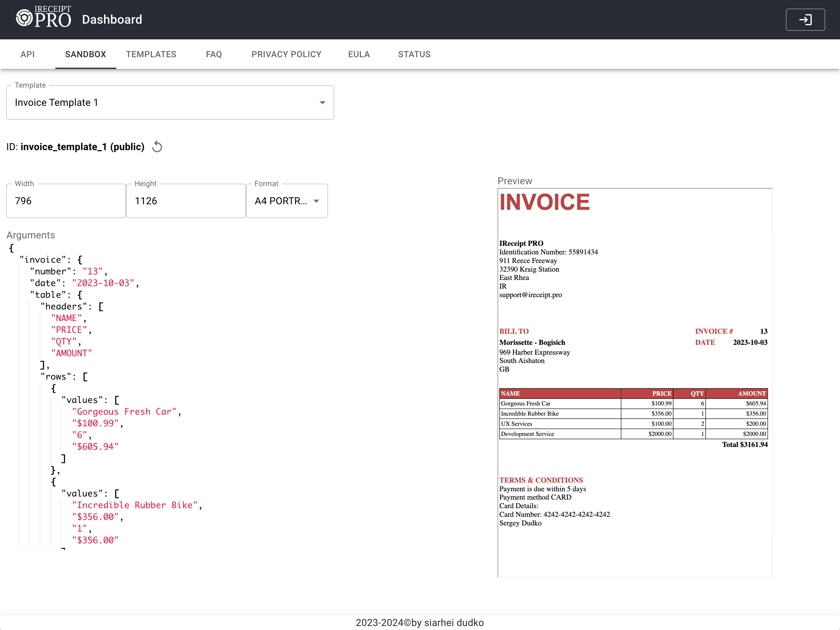Image resolution: width=840 pixels, height=630 pixels.
Task: Click the invoice_template_1 (public) ID text
Action: pyautogui.click(x=82, y=147)
